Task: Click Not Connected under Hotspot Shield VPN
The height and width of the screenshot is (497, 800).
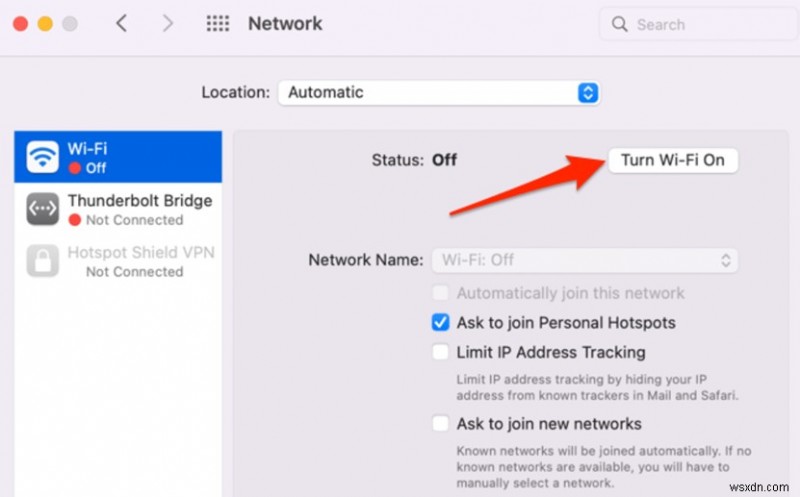Action: click(x=135, y=272)
